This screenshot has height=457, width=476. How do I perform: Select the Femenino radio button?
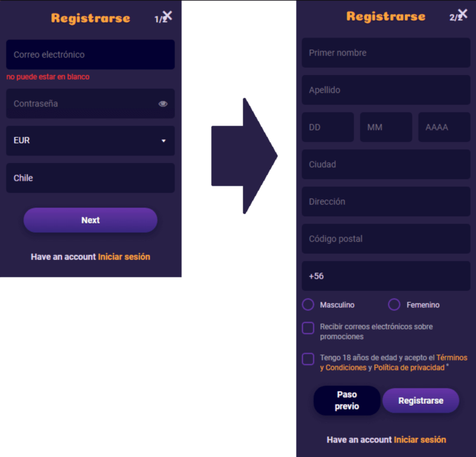tap(394, 305)
